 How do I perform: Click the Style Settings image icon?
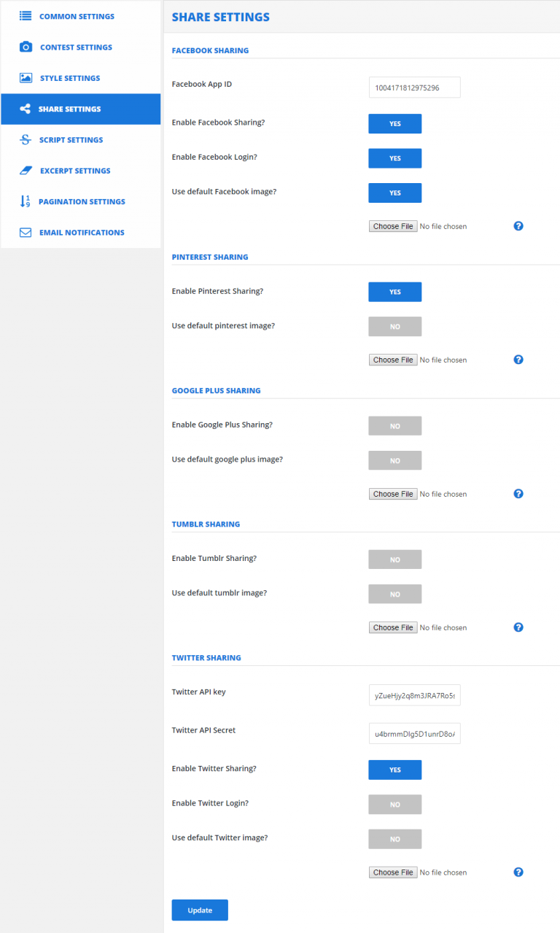click(x=26, y=78)
